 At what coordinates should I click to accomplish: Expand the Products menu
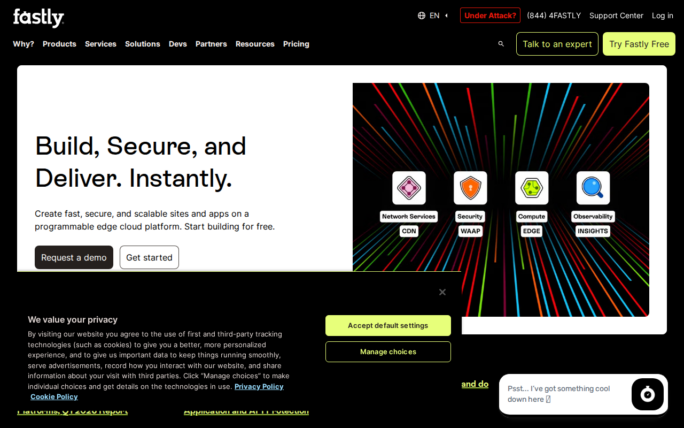click(59, 44)
